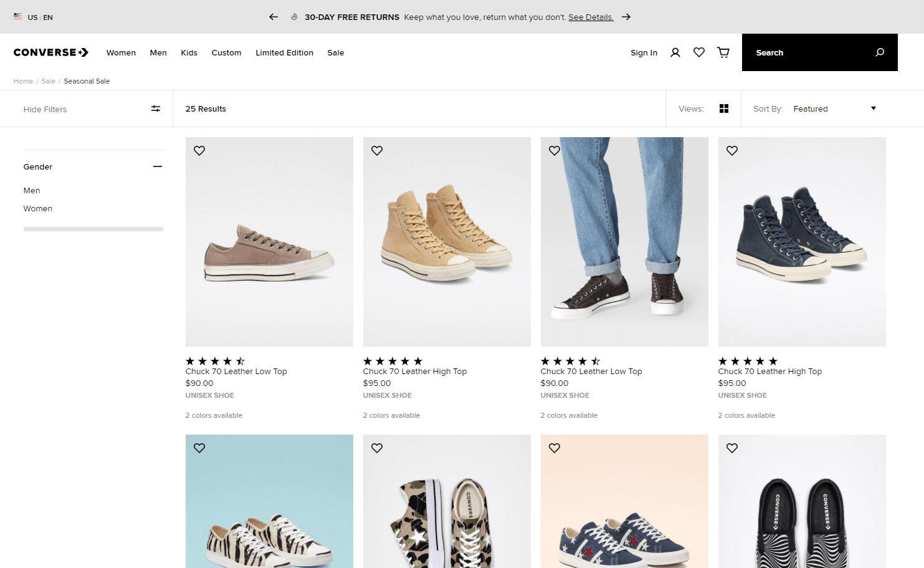Open the Women menu in the top navigation
924x568 pixels.
[121, 52]
